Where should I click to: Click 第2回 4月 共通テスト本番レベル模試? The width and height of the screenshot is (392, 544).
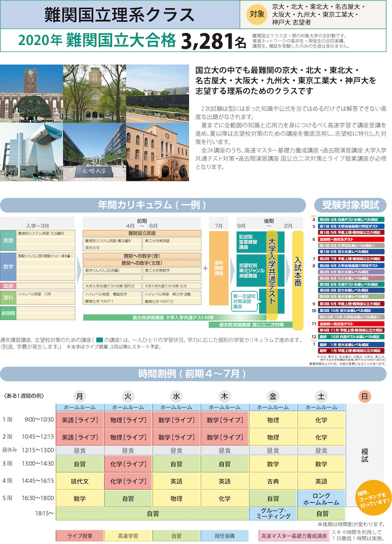351,219
